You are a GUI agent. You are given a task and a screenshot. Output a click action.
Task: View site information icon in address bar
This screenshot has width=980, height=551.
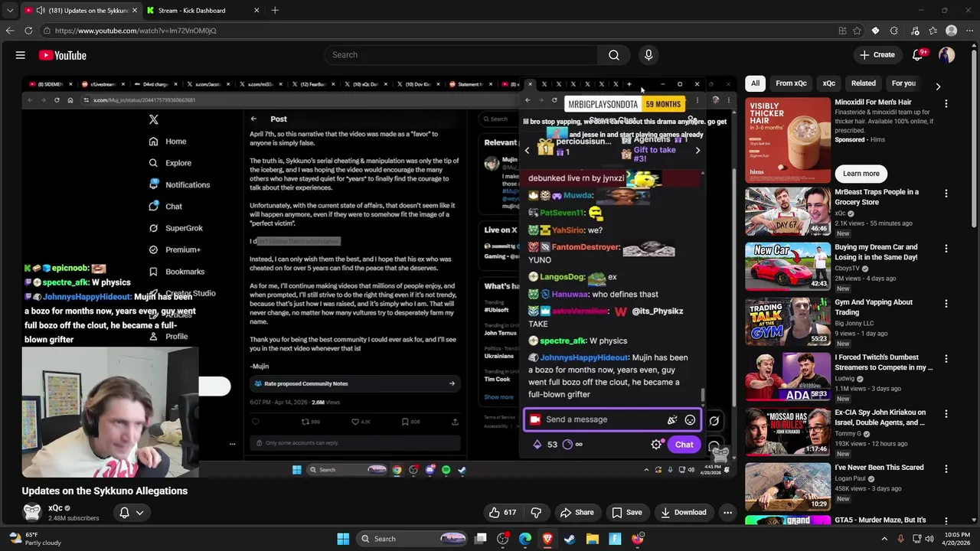(x=47, y=31)
